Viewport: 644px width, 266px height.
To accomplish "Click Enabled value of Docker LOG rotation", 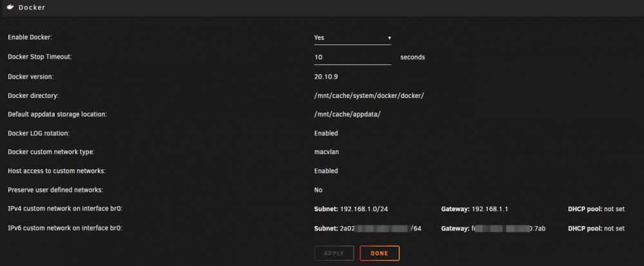I will pos(326,133).
